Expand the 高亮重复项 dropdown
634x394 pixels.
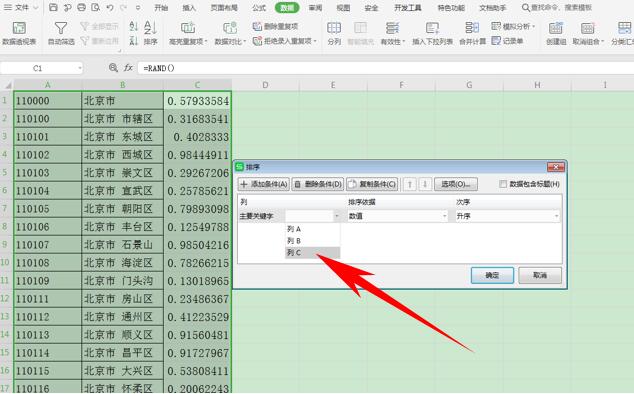[x=206, y=42]
